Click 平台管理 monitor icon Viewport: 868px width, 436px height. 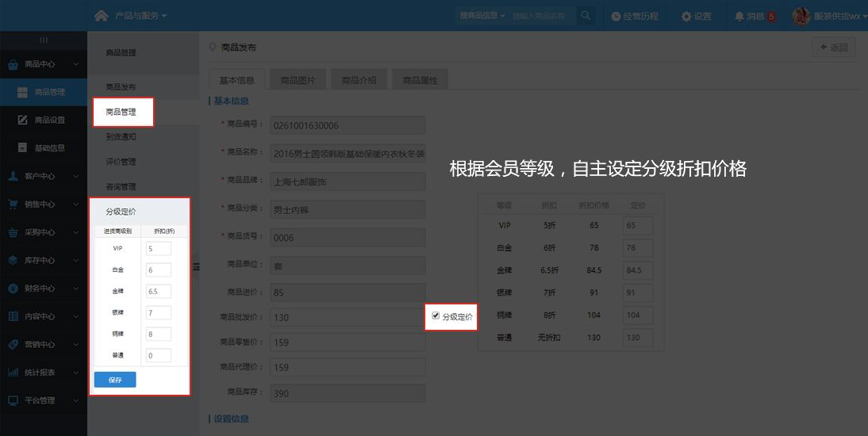click(13, 400)
